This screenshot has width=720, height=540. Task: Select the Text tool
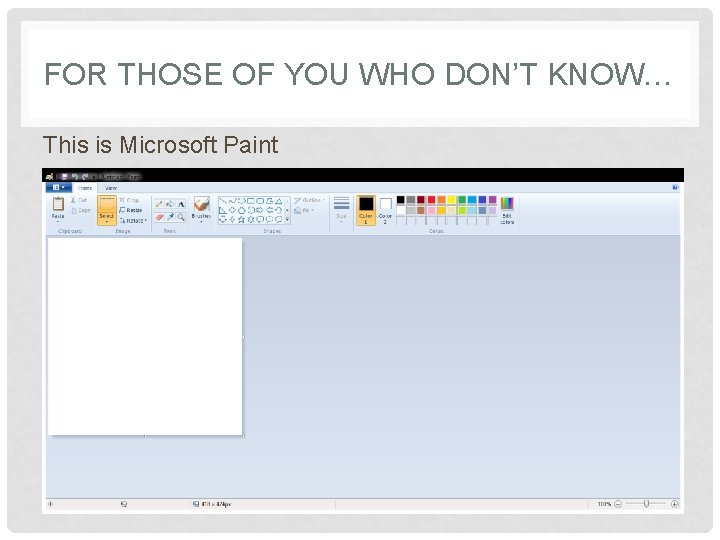click(x=181, y=204)
